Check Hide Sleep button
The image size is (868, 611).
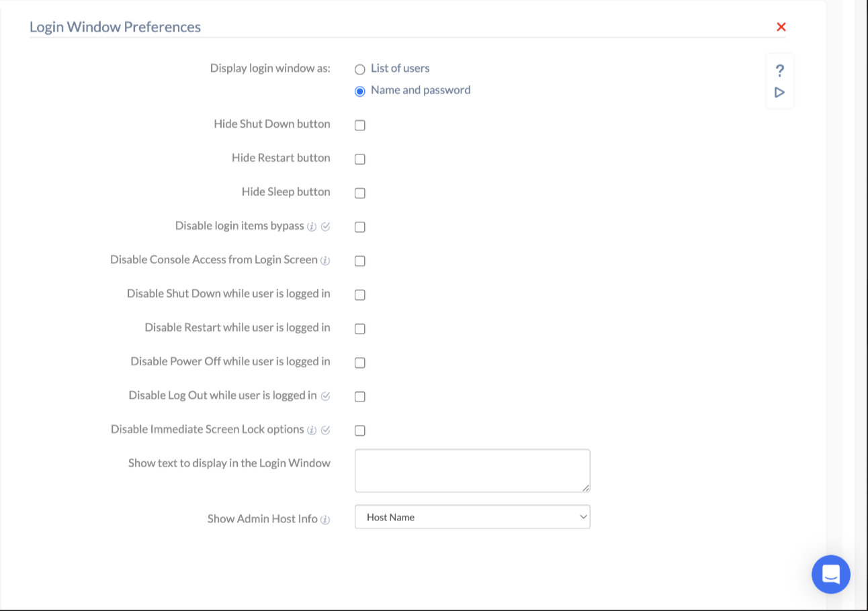click(359, 193)
